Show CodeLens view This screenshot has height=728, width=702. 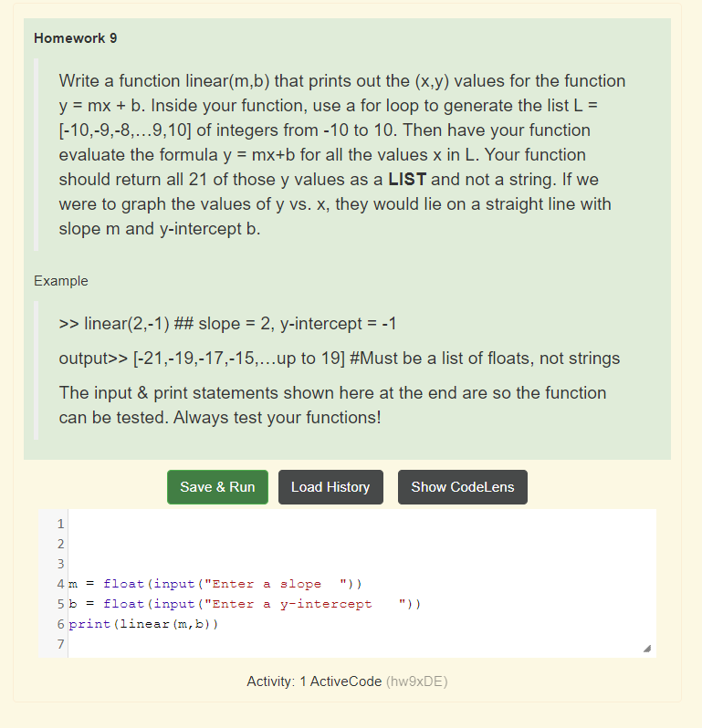(x=463, y=487)
